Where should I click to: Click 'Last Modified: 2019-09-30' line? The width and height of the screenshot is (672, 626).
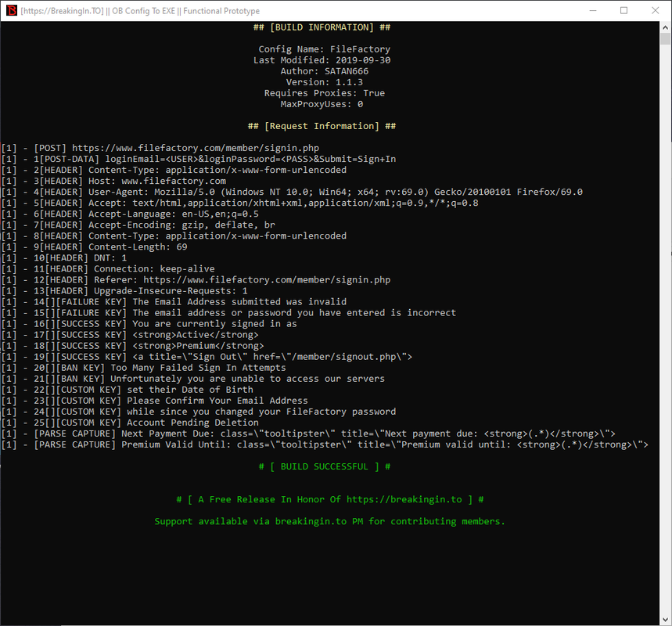322,60
